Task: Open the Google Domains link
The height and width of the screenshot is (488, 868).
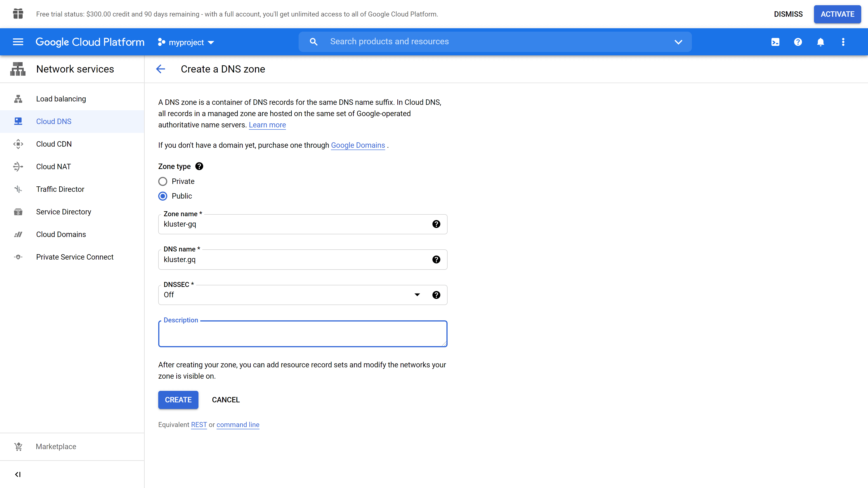Action: [x=358, y=145]
